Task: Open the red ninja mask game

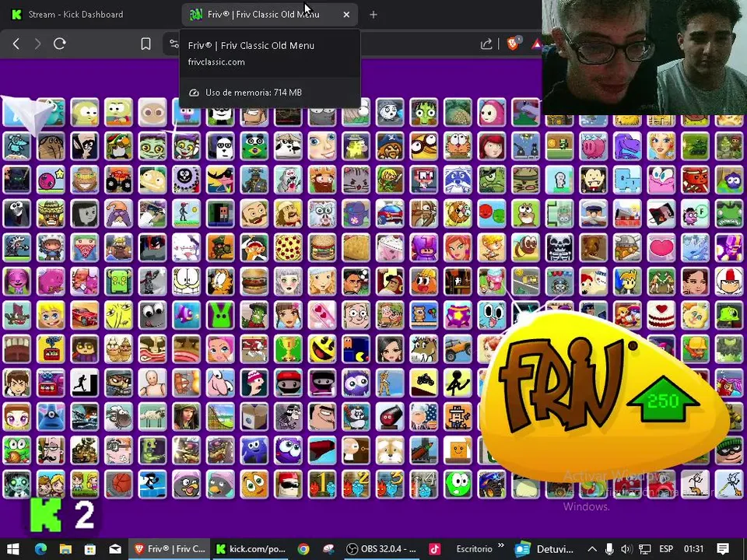Action: coord(288,383)
